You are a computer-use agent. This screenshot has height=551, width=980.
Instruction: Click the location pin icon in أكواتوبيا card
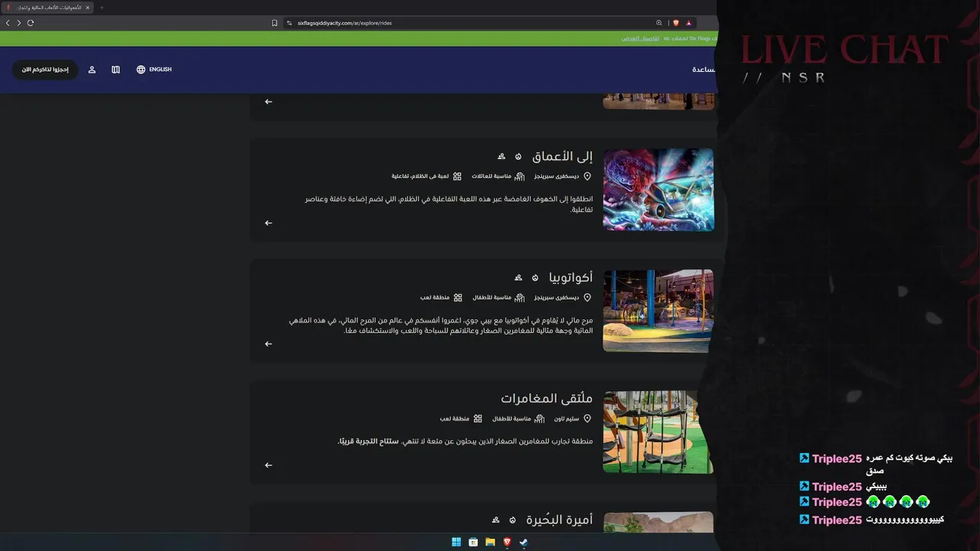coord(587,298)
